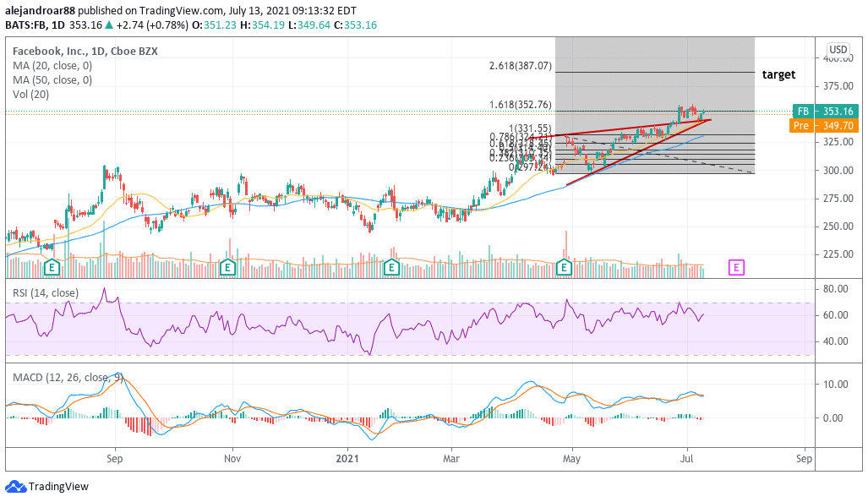This screenshot has width=868, height=502.
Task: Click the Jul label on time axis
Action: (687, 459)
